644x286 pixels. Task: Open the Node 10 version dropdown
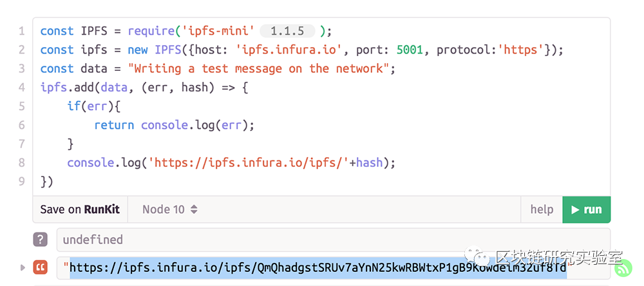click(x=169, y=209)
